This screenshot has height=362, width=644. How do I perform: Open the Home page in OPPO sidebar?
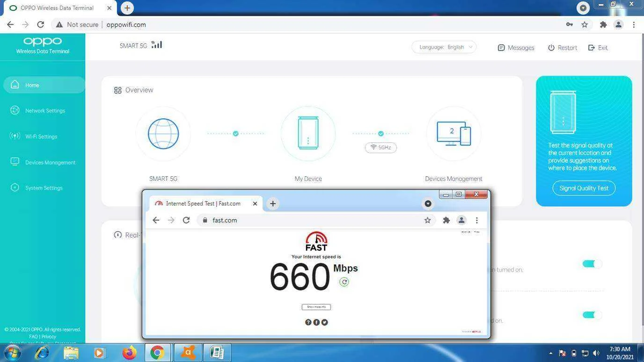[43, 85]
